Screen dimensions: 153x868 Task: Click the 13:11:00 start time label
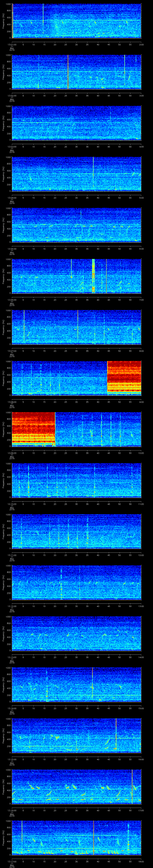click(x=12, y=555)
